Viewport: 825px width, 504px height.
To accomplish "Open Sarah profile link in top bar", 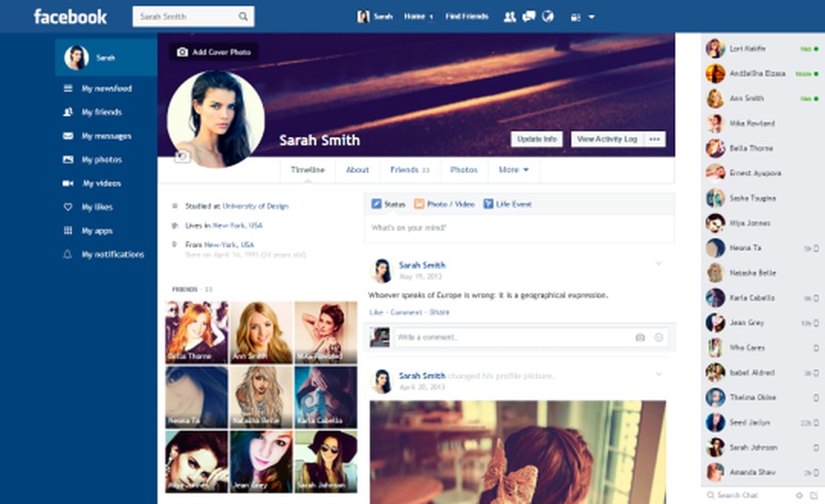I will [374, 17].
